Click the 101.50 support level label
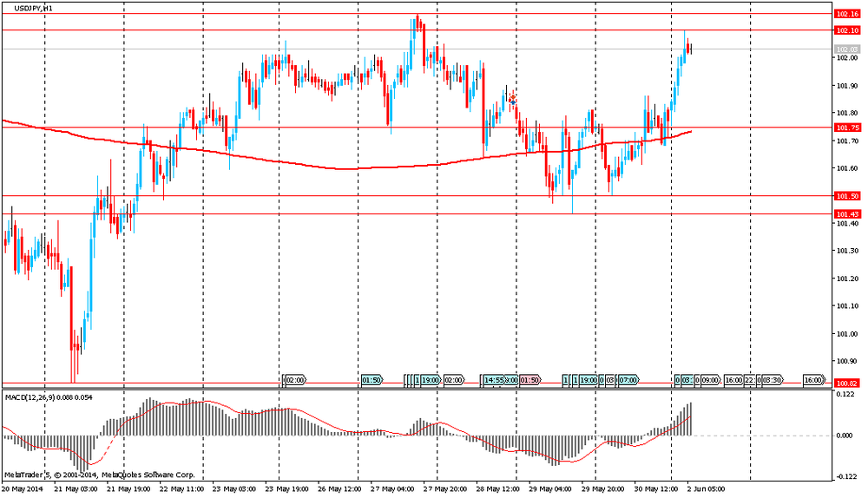Screen dimensions: 868x498 [847, 196]
